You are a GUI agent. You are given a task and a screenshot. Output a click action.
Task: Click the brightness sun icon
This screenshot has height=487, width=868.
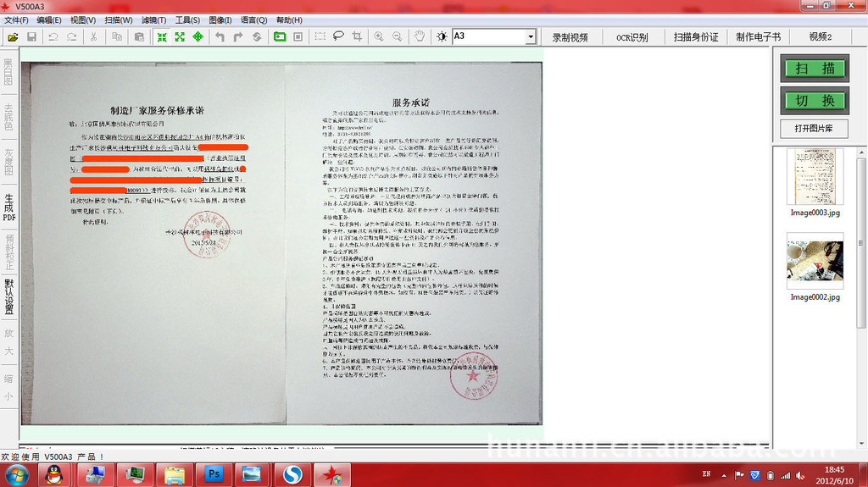pyautogui.click(x=441, y=37)
